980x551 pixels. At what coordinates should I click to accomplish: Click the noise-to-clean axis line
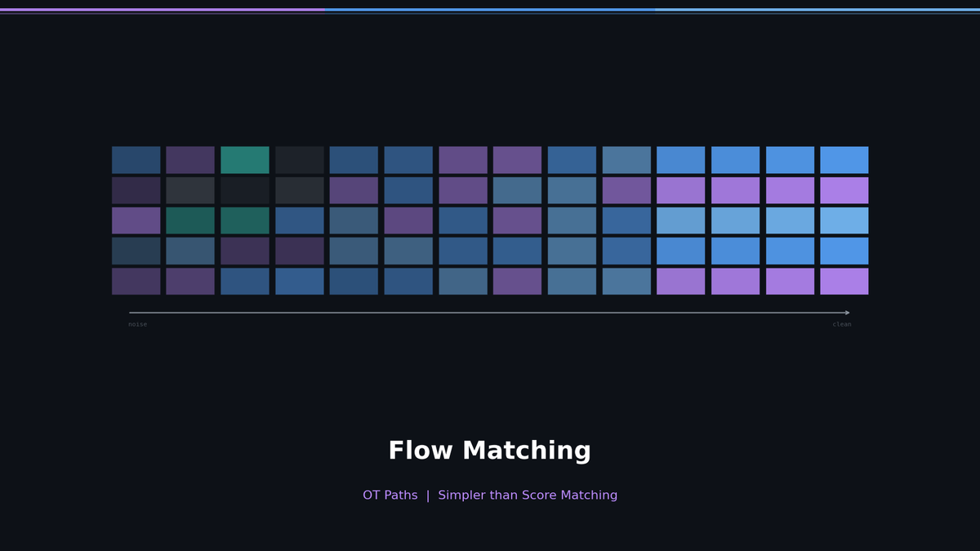click(x=490, y=311)
